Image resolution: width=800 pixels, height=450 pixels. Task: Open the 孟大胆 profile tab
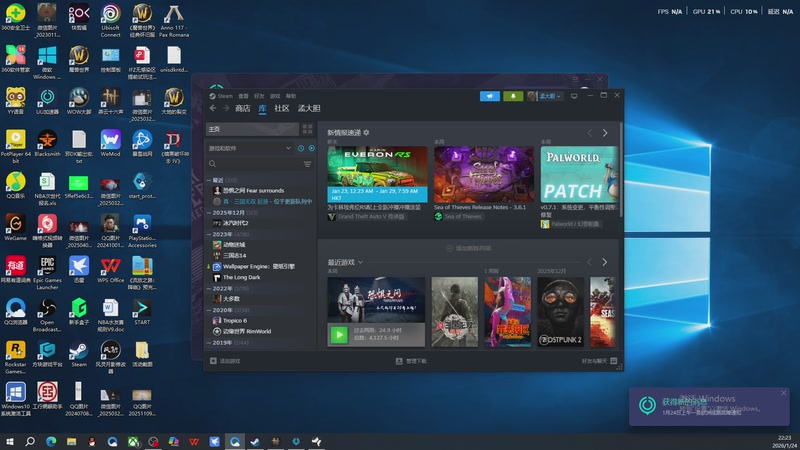pos(309,108)
